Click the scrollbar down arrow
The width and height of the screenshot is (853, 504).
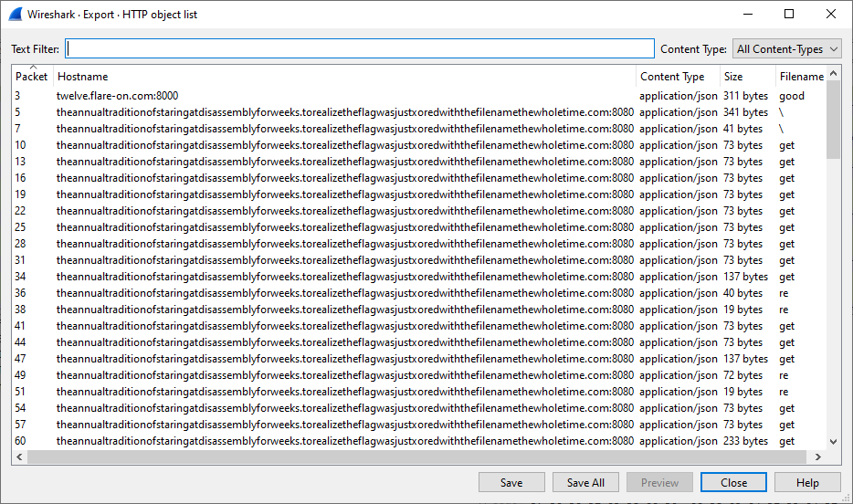[833, 442]
